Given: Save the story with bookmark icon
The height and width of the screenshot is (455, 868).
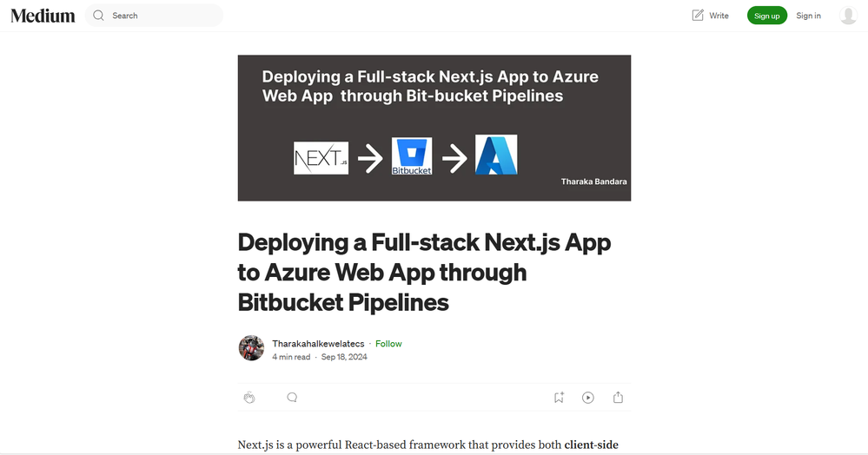Looking at the screenshot, I should (559, 398).
